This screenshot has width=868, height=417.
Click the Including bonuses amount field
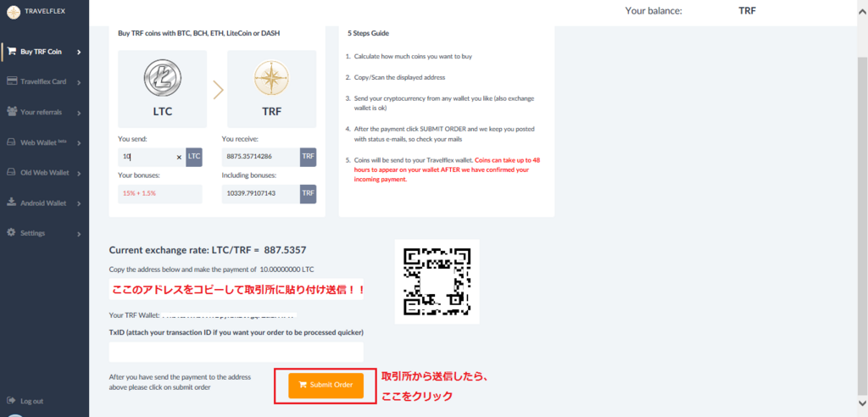click(x=261, y=193)
